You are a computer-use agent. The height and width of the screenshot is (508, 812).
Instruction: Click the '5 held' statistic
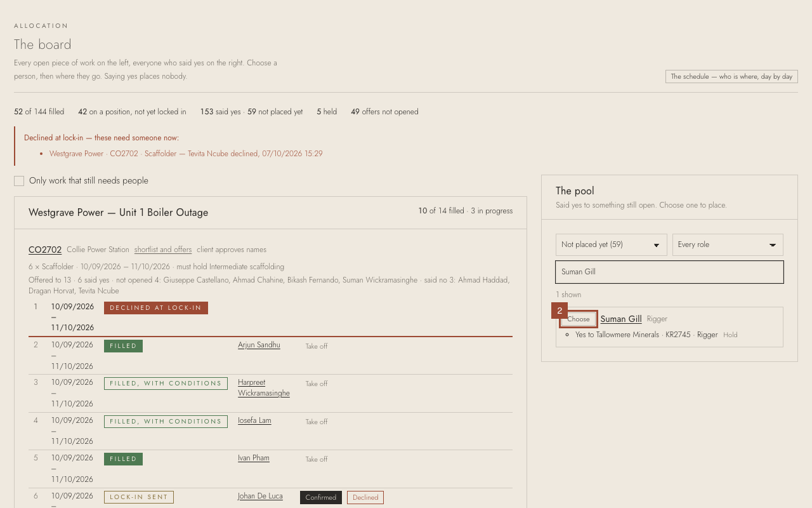coord(327,112)
